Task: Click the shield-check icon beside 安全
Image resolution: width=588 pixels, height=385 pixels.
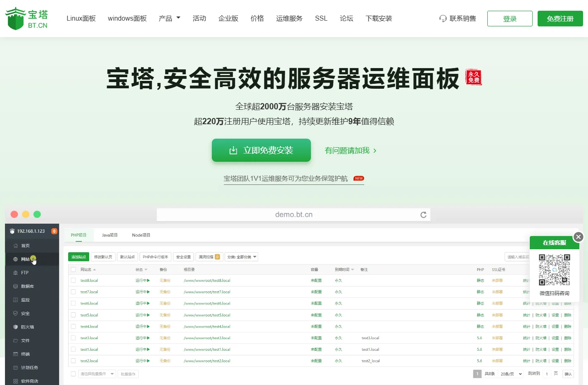Action: click(15, 314)
